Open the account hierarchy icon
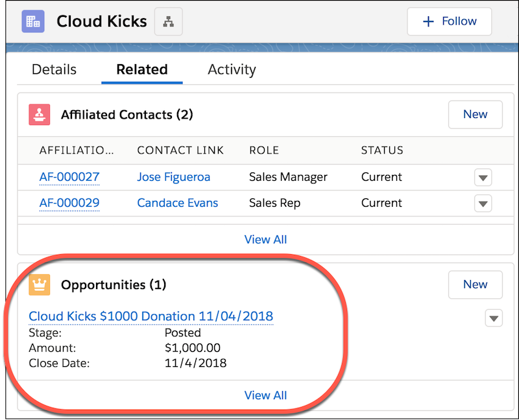This screenshot has width=519, height=420. tap(169, 21)
